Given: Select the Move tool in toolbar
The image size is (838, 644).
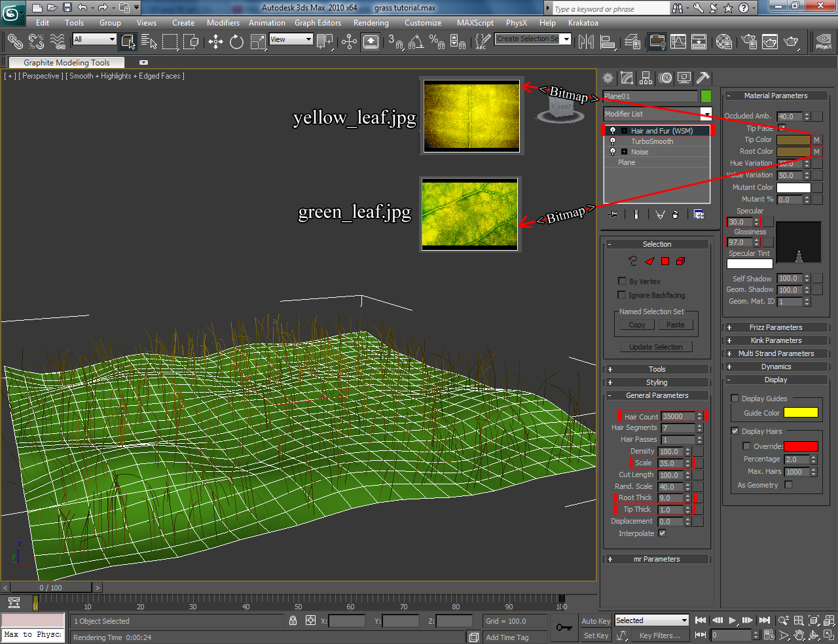Looking at the screenshot, I should pos(215,43).
